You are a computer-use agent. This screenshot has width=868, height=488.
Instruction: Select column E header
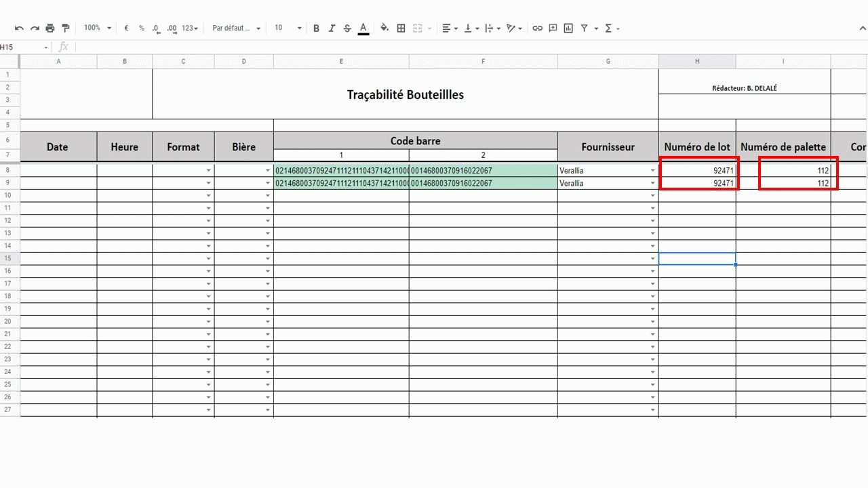341,62
